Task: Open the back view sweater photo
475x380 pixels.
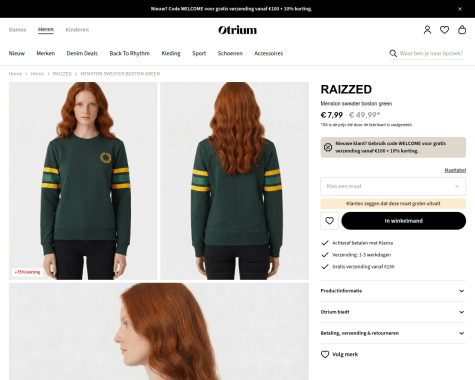Action: click(234, 181)
